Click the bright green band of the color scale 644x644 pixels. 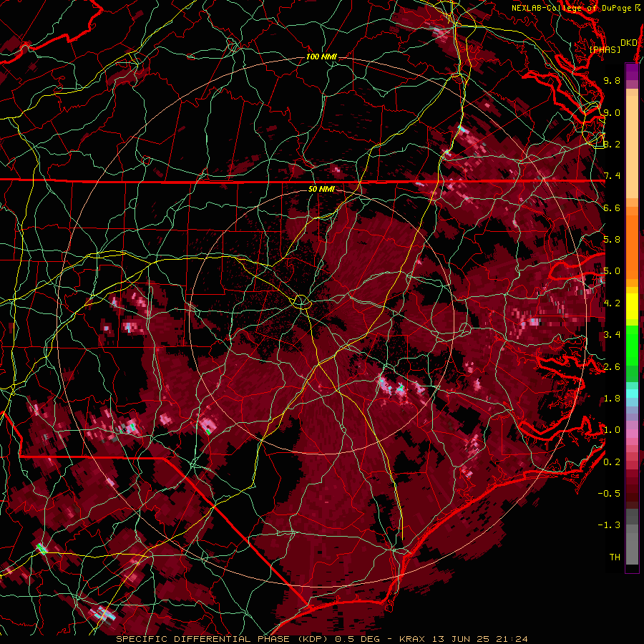pyautogui.click(x=632, y=346)
